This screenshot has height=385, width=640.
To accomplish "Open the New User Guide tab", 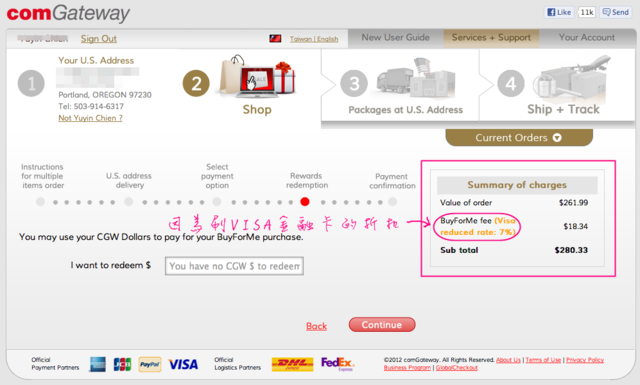I will (x=396, y=38).
